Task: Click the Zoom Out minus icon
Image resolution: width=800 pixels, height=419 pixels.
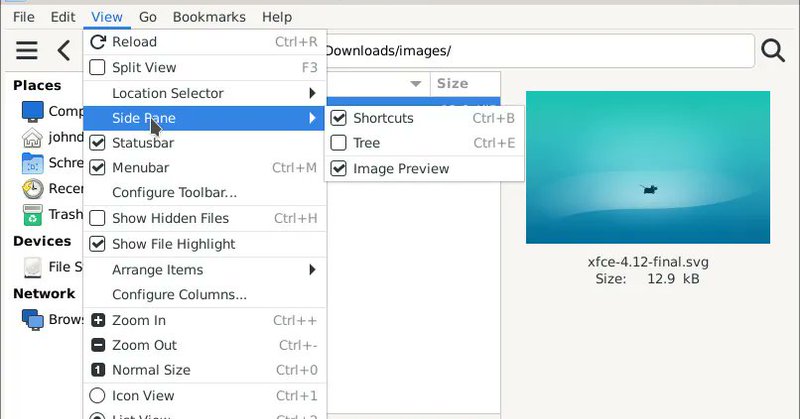Action: [97, 346]
